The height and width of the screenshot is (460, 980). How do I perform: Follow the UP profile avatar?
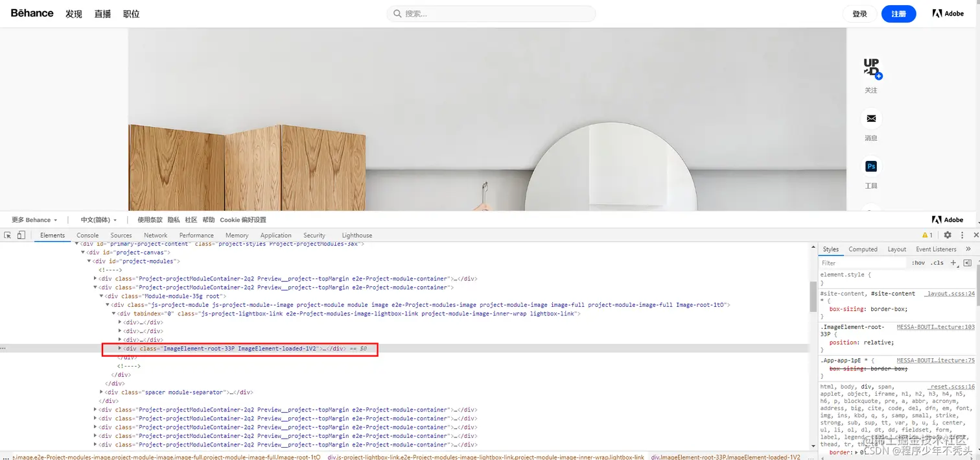point(871,67)
